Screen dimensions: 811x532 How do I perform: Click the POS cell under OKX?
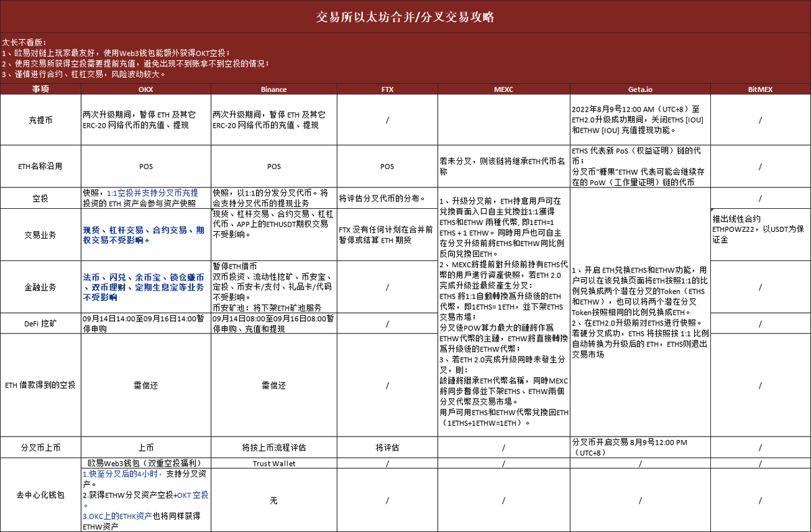tap(145, 166)
